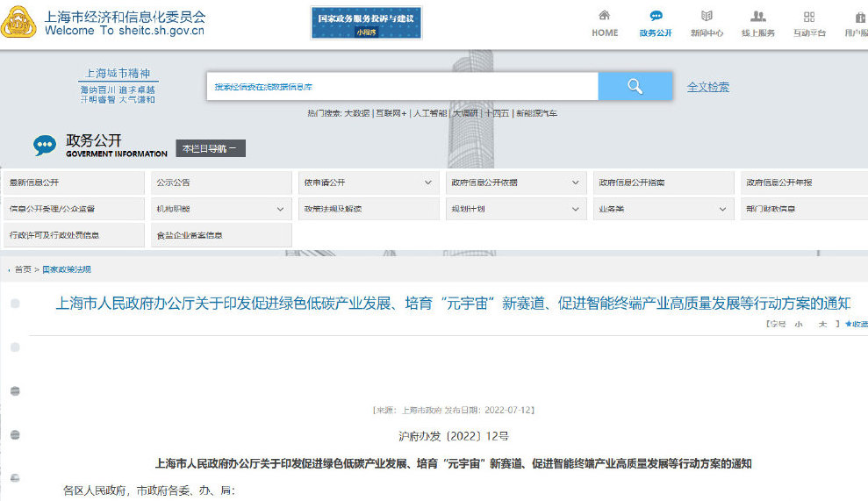
Task: Expand the 规划计划 dropdown
Action: pos(575,209)
